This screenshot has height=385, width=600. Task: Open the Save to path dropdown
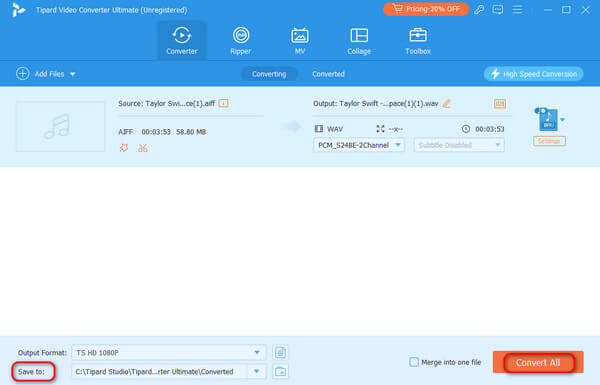coord(257,371)
